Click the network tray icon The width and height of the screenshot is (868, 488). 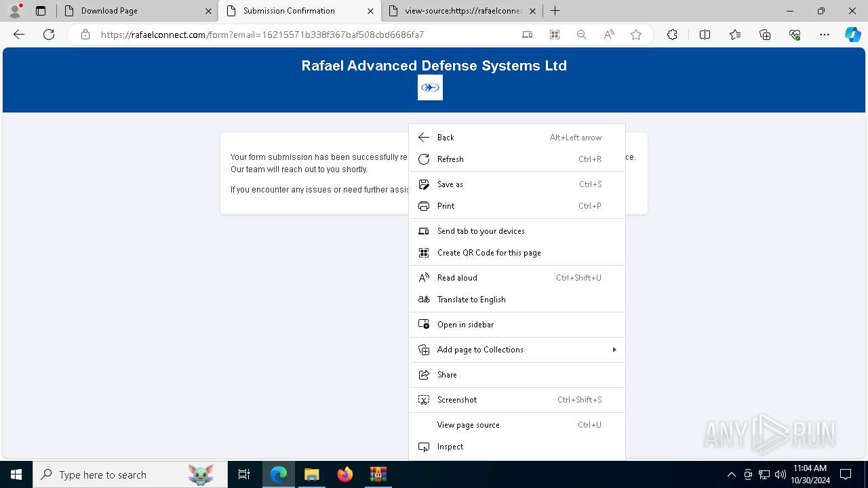[764, 474]
